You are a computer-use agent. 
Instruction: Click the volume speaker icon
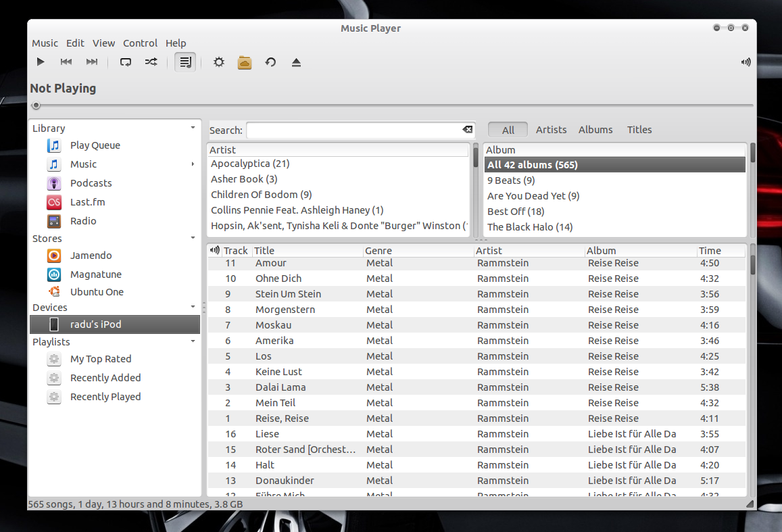point(746,62)
